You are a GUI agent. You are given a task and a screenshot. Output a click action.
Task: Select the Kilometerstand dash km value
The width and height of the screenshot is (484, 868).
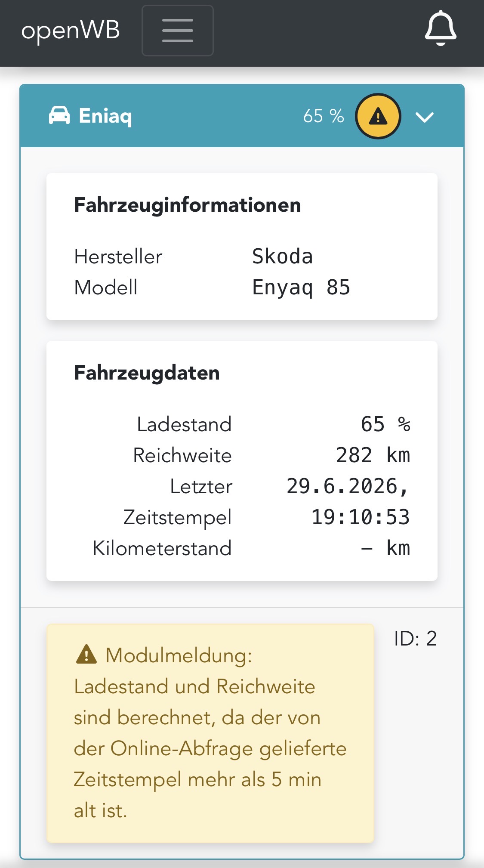click(385, 548)
